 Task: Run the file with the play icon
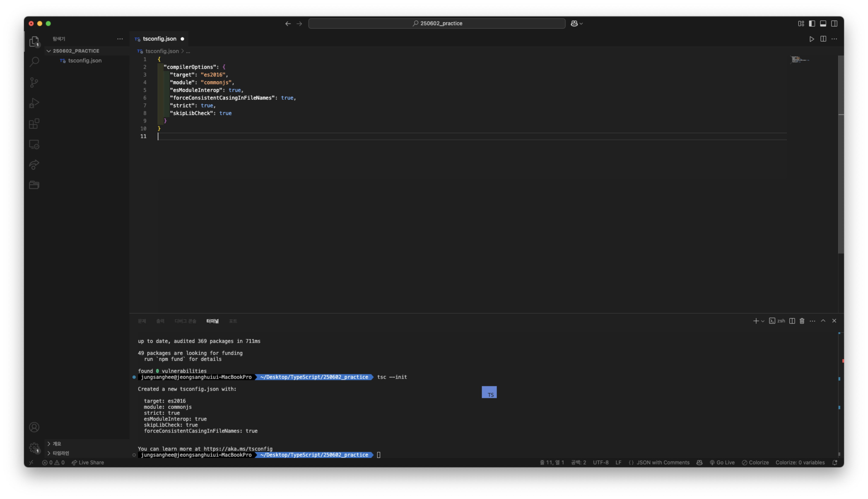point(812,39)
